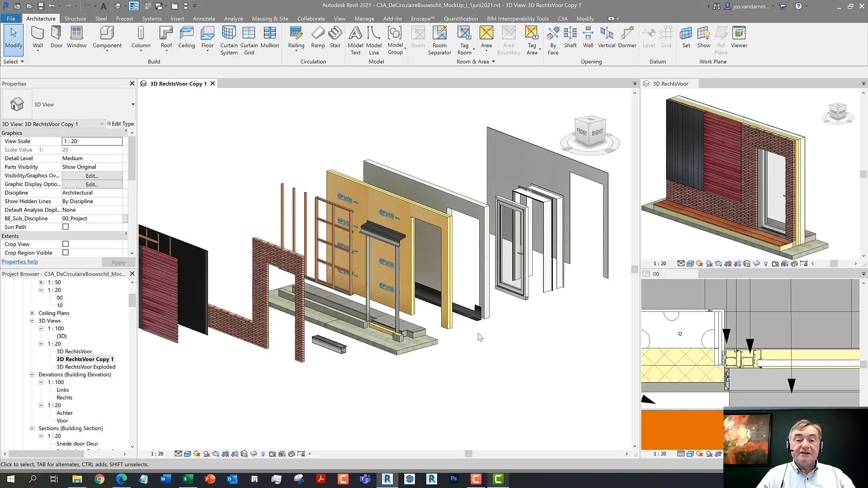Open the Properties help link
The image size is (868, 488).
coord(20,262)
